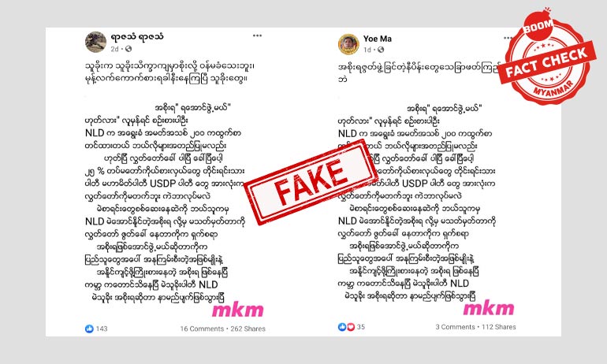This screenshot has width=607, height=364.
Task: Open the left post's three-dot options menu
Action: pos(258,35)
